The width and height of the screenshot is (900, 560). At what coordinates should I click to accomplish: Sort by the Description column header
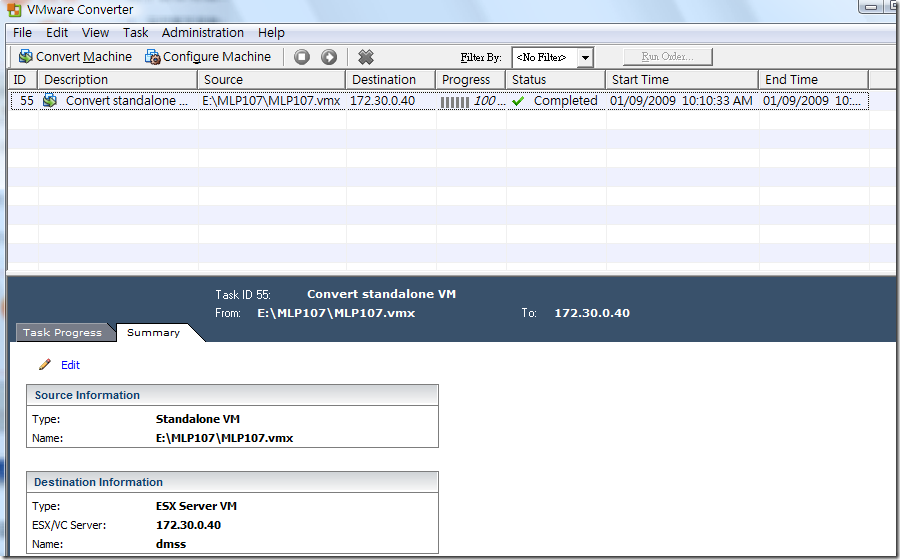coord(118,80)
